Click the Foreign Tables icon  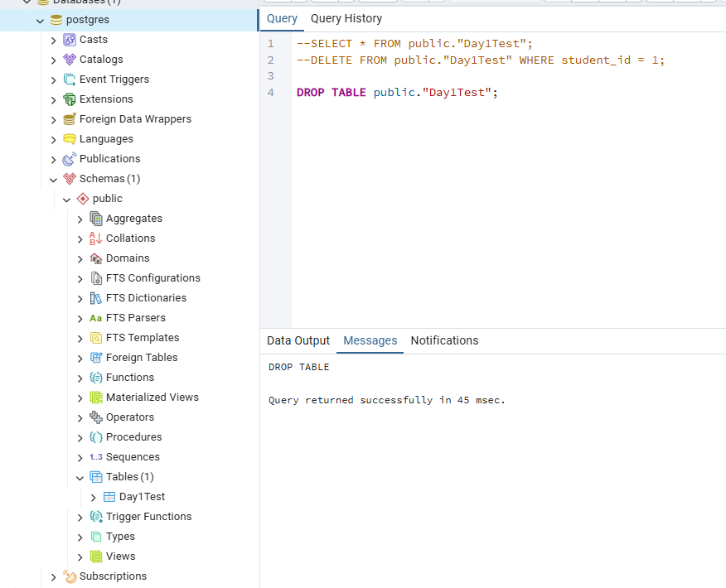[x=96, y=358]
